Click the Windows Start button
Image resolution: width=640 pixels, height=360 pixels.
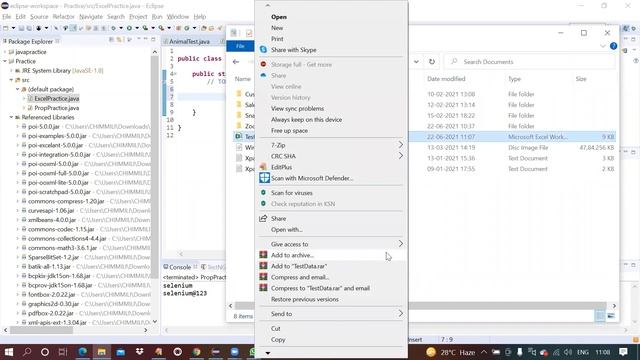pyautogui.click(x=9, y=352)
